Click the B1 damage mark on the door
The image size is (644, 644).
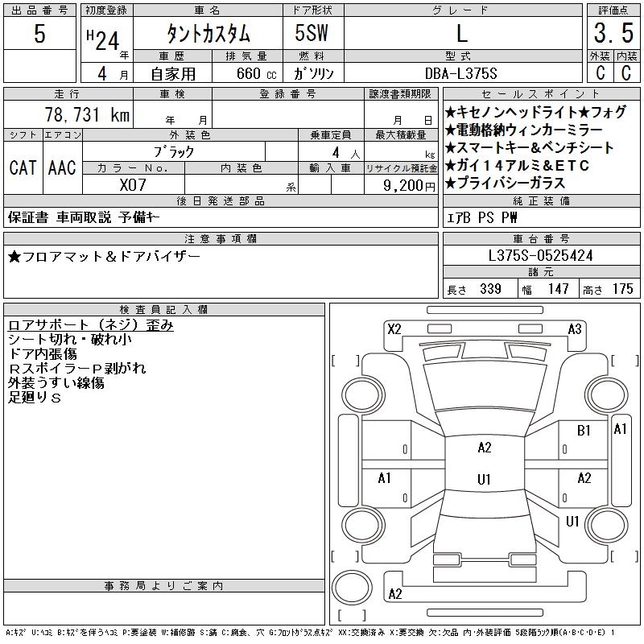coord(584,431)
